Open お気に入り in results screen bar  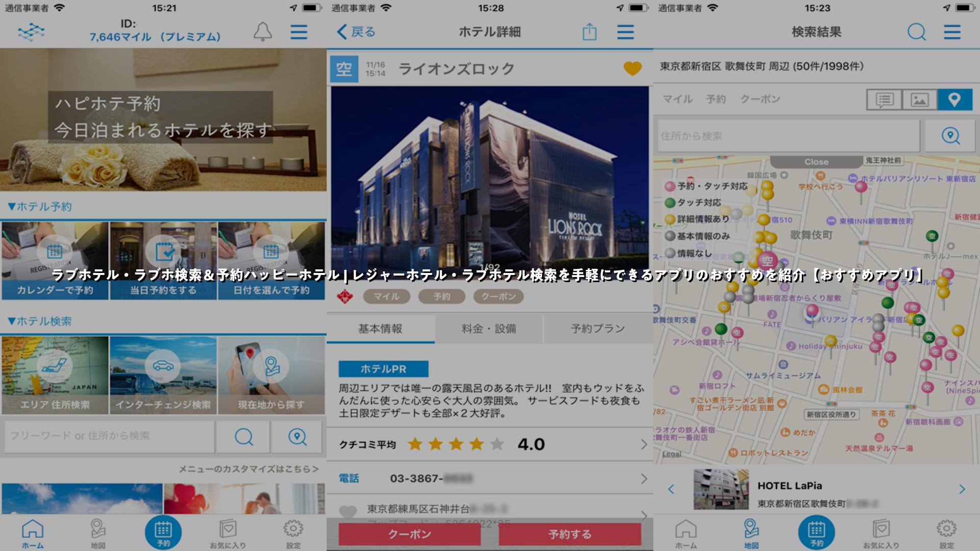(x=881, y=534)
